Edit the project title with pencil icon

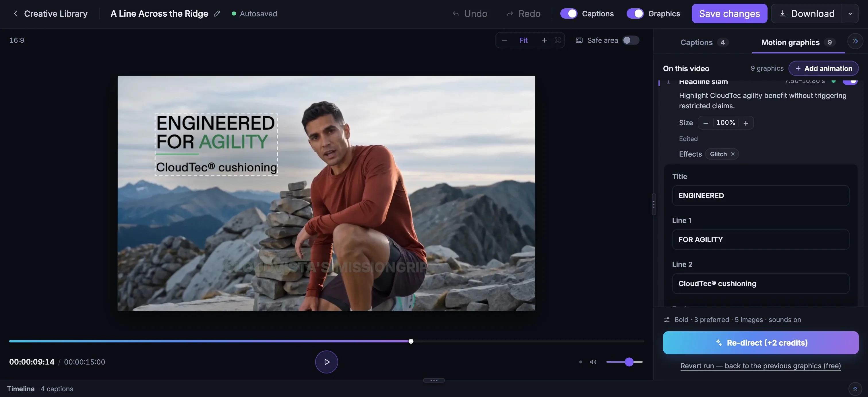point(217,14)
